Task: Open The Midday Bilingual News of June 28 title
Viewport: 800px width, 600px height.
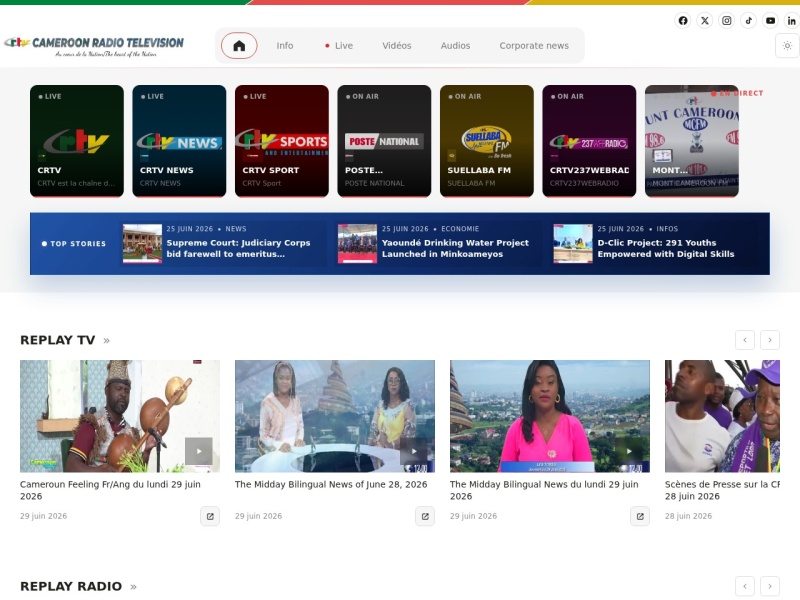Action: click(331, 485)
